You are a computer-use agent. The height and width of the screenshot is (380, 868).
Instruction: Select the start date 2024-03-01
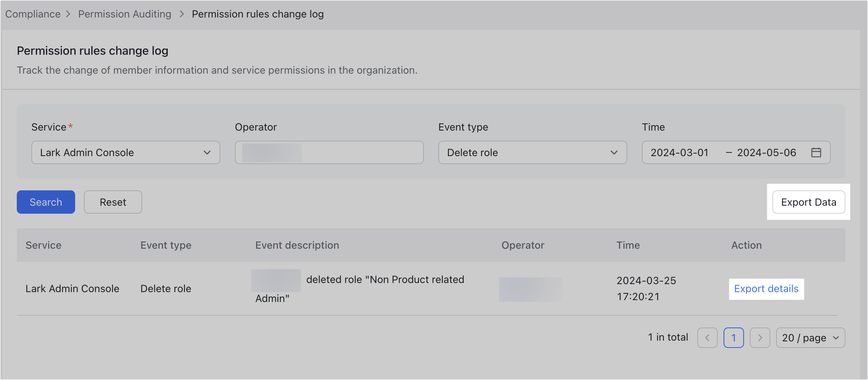point(679,152)
